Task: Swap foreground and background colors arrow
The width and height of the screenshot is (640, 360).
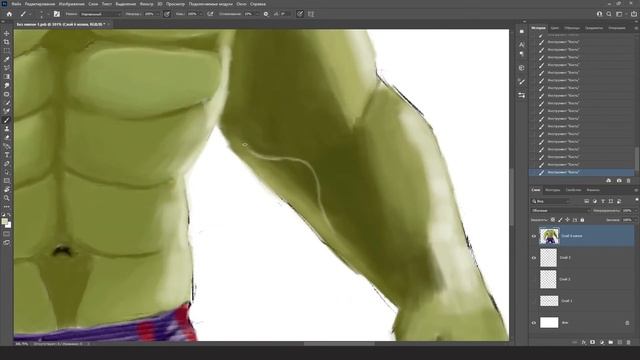Action: click(x=9, y=215)
